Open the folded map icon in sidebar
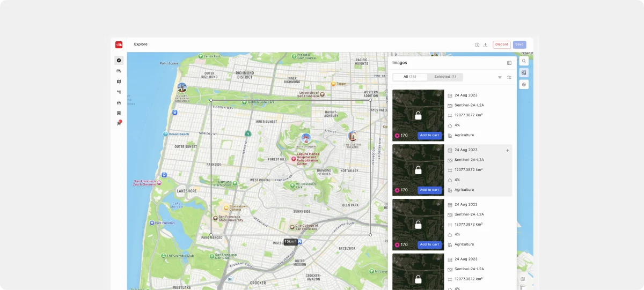Screen dimensions: 644x290 pyautogui.click(x=119, y=81)
